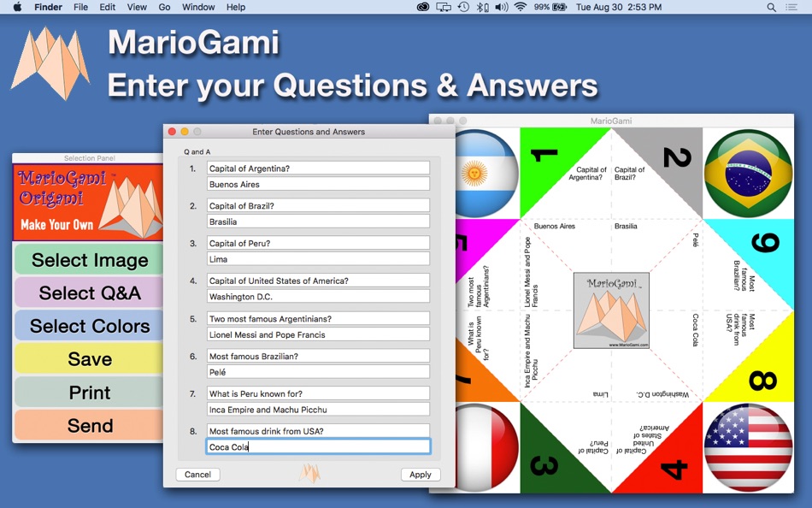Click answer 7 field 'Inca Empire and Machu Picchu'
The height and width of the screenshot is (508, 812).
click(318, 410)
